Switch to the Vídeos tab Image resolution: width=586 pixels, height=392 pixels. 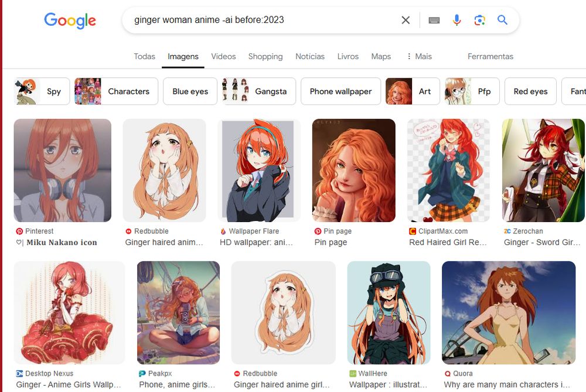coord(223,56)
